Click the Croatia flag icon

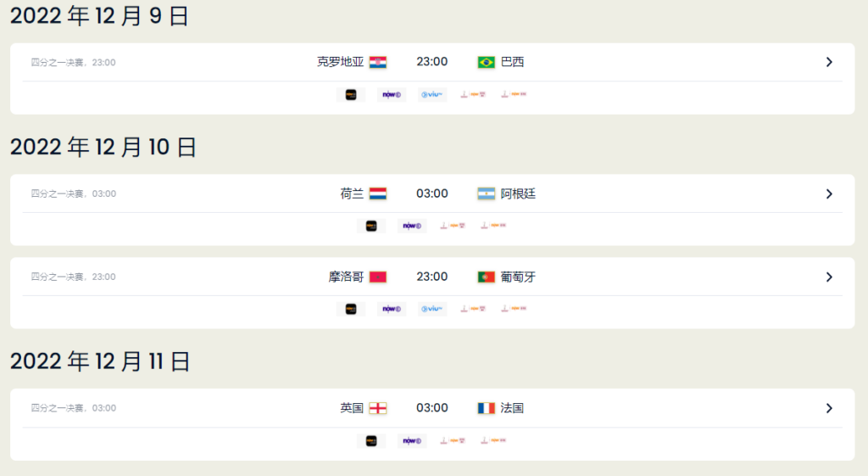378,62
